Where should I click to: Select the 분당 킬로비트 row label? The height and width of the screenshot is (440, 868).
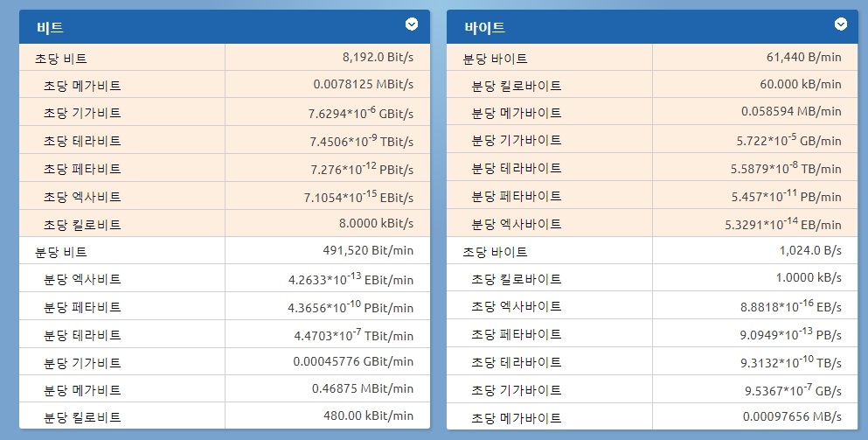click(82, 417)
